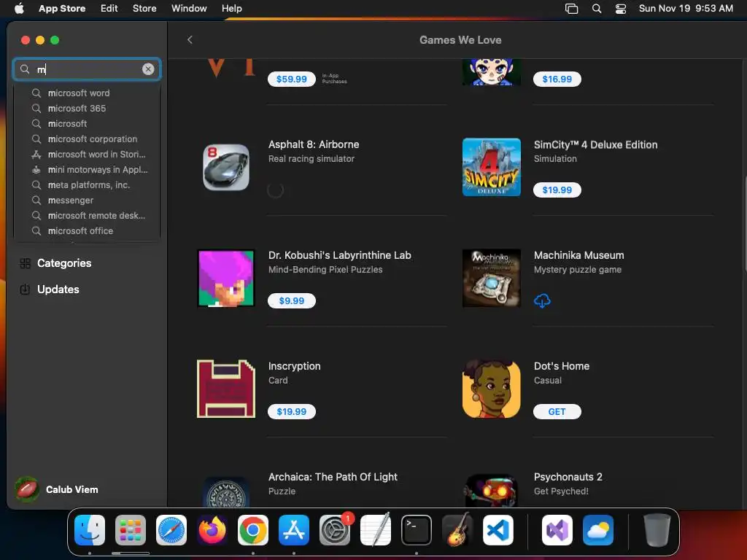Click GET for Dot's Home
This screenshot has height=560, width=747.
click(557, 411)
